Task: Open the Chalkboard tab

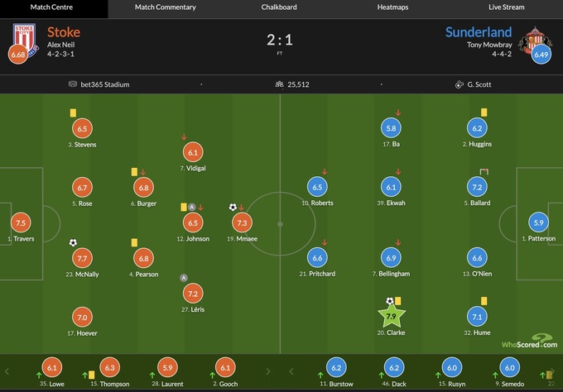Action: 279,7
